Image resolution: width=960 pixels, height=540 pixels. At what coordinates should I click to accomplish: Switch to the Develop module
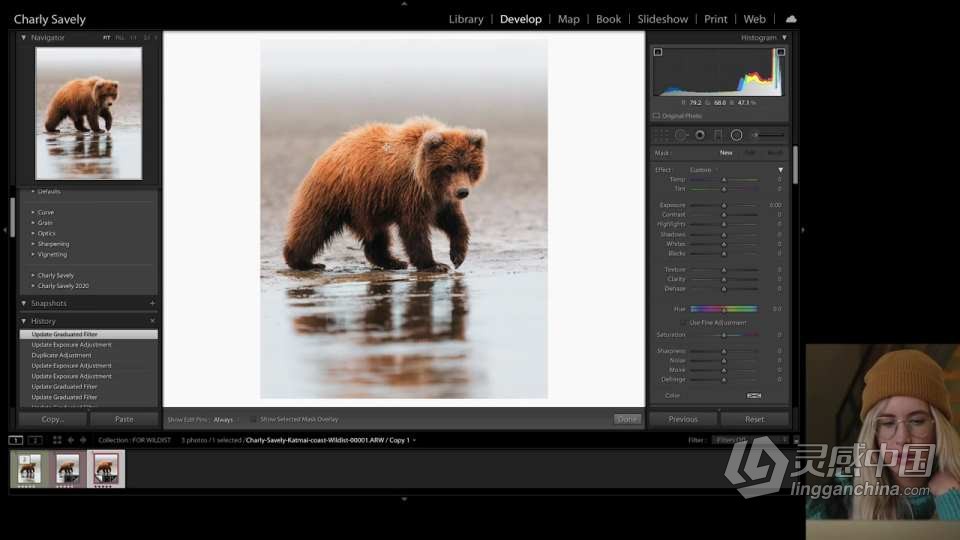(520, 19)
